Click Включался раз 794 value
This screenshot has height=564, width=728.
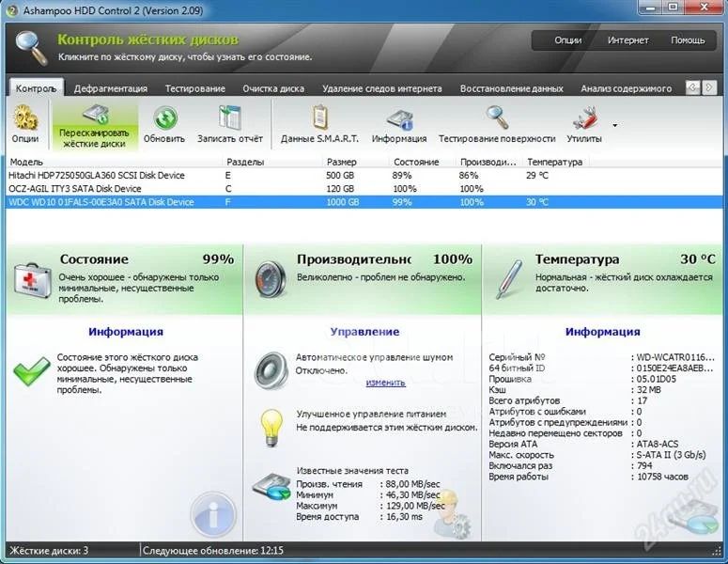point(644,465)
